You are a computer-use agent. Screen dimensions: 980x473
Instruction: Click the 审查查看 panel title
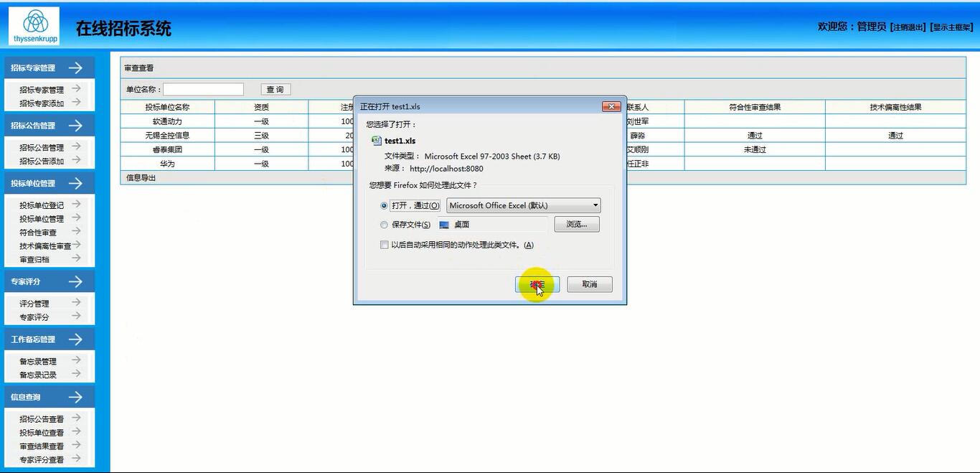[138, 68]
